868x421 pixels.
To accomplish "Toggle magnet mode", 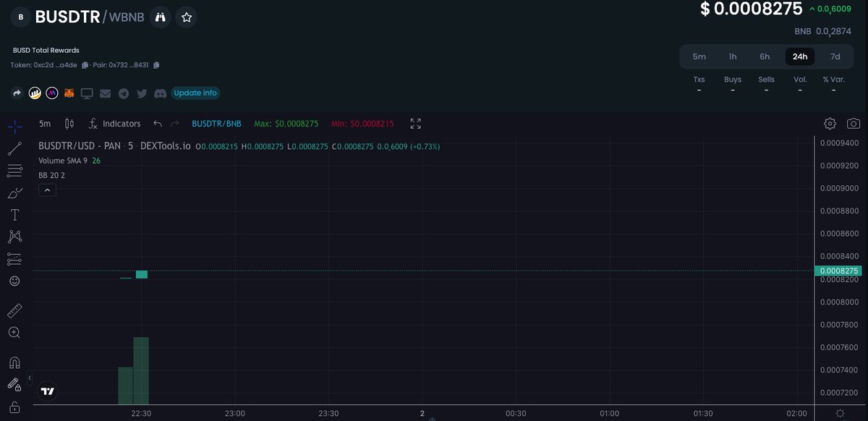I will coord(14,362).
